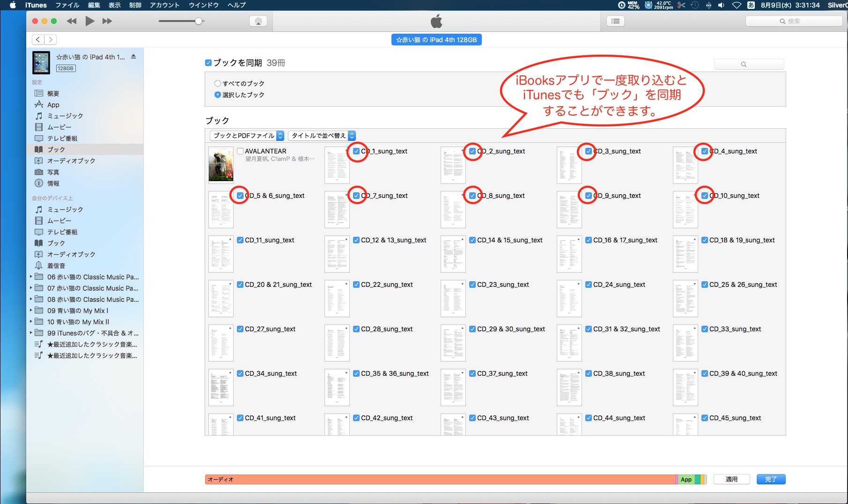Expand the 06 赤い猫の Classic Music folder
This screenshot has width=848, height=504.
[31, 277]
